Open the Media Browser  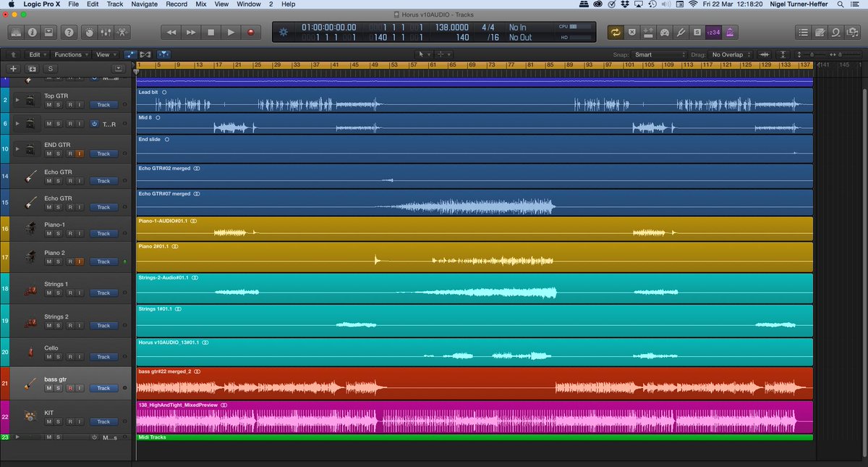pyautogui.click(x=851, y=33)
